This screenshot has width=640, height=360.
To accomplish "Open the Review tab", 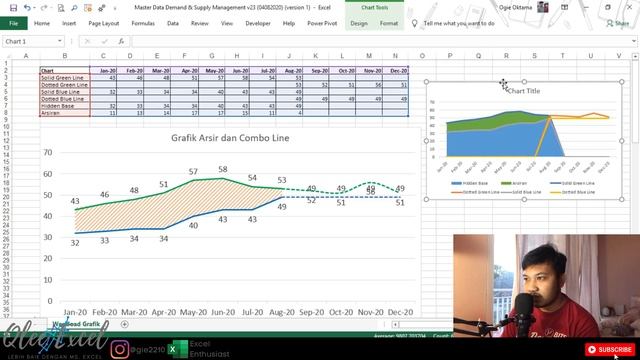I will (200, 23).
